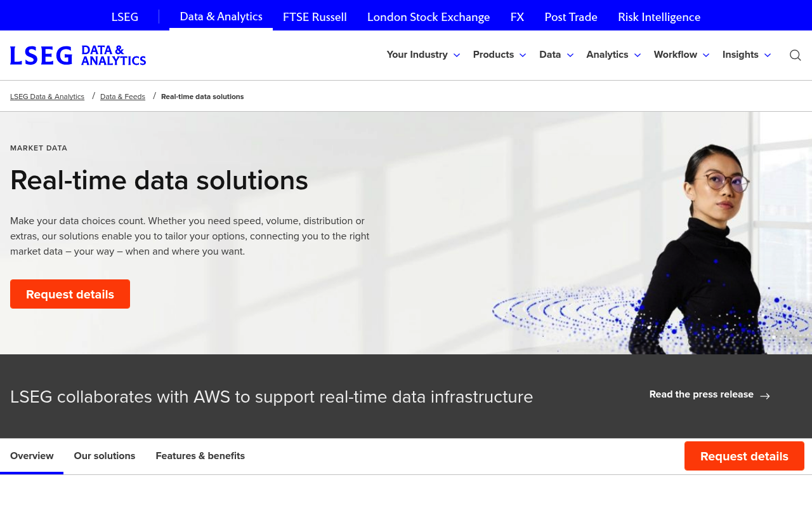The height and width of the screenshot is (508, 812).
Task: Expand the Data menu chevron
Action: coord(570,55)
